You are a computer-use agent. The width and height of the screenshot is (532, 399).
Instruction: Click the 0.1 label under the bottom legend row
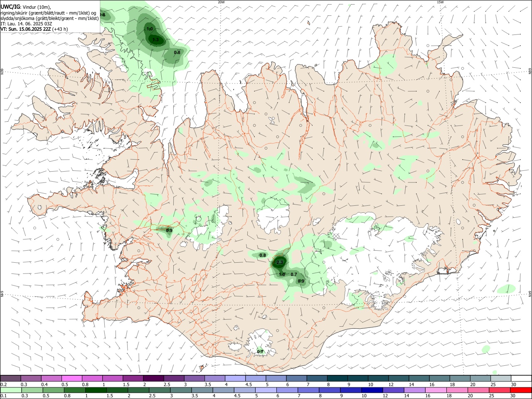click(x=3, y=396)
